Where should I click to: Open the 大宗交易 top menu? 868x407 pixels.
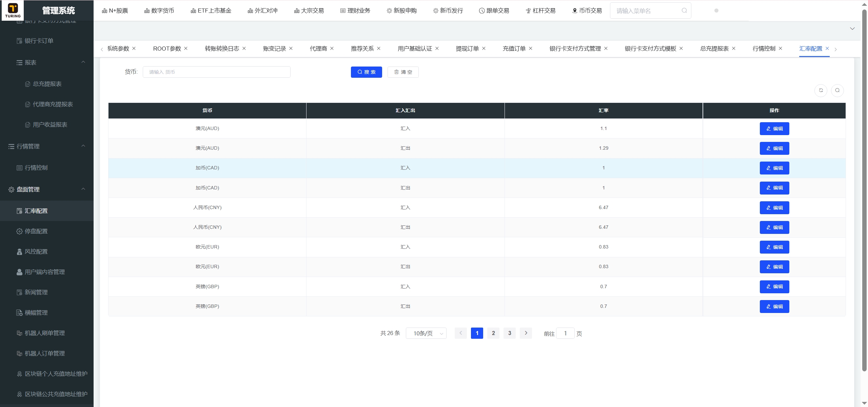pos(309,11)
